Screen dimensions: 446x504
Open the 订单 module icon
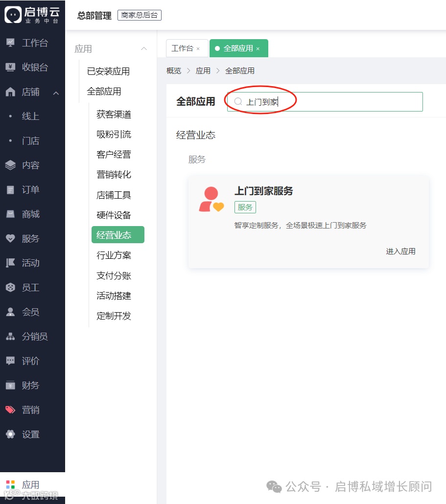point(11,189)
